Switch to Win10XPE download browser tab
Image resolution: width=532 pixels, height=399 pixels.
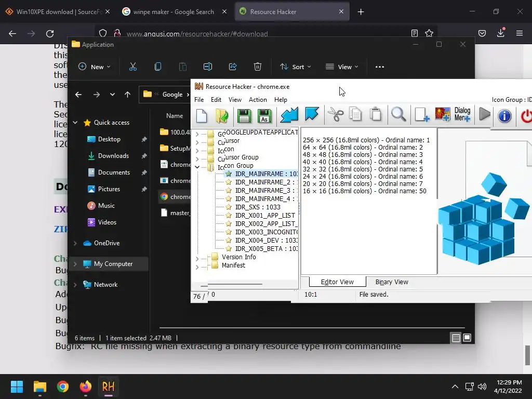coord(58,11)
